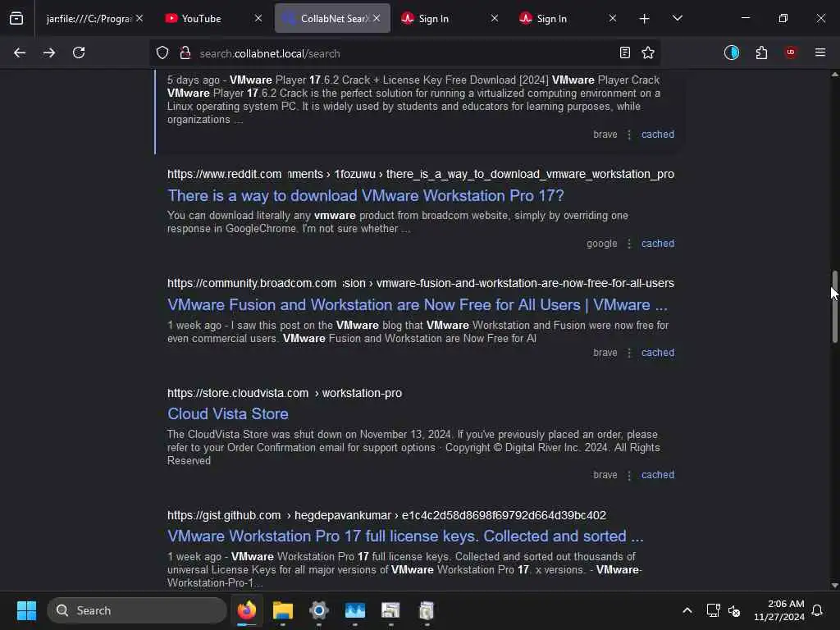Close the second Sign In tab
Viewport: 840px width, 630px height.
pyautogui.click(x=612, y=18)
